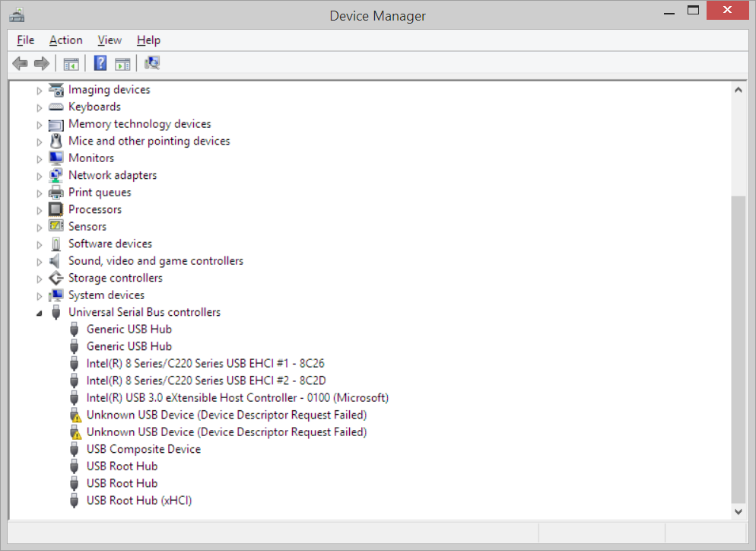Expand the Imaging devices node
The image size is (756, 551).
coord(39,91)
